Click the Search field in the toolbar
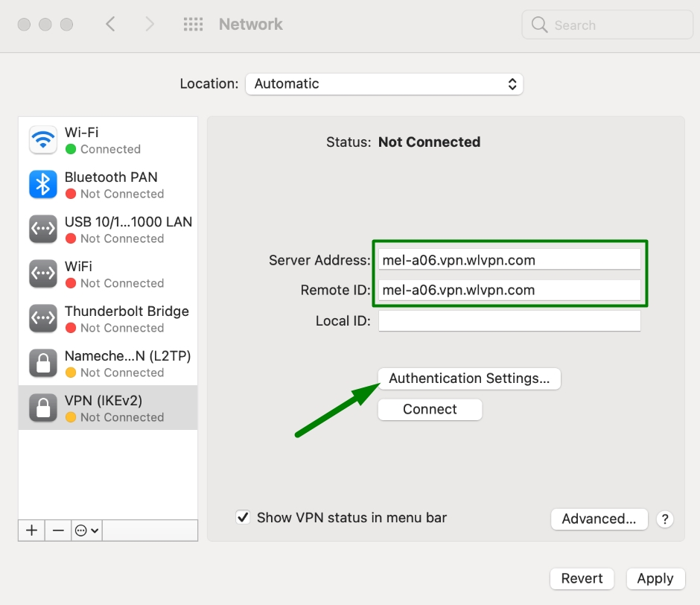 coord(607,25)
